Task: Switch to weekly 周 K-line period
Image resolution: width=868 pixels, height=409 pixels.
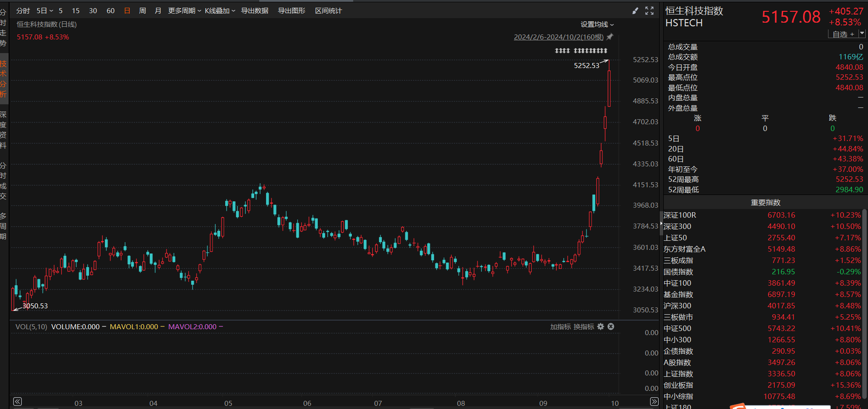Action: coord(143,10)
